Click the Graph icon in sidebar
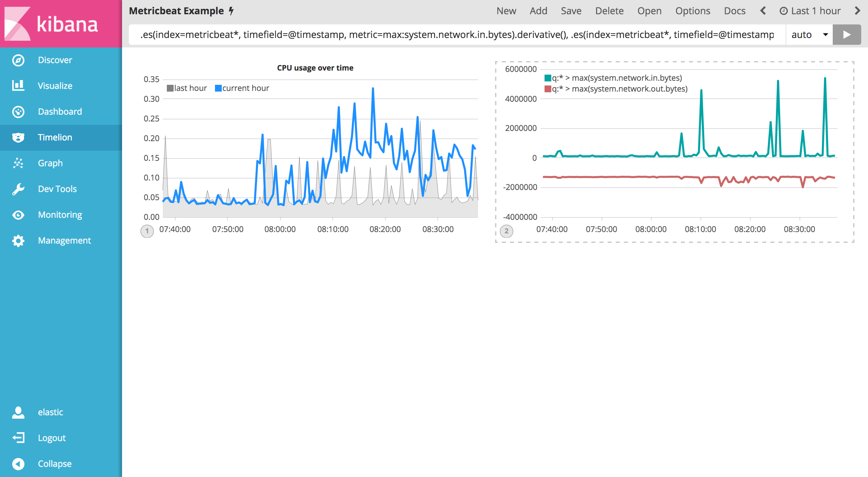Viewport: 868px width, 477px height. coord(18,163)
